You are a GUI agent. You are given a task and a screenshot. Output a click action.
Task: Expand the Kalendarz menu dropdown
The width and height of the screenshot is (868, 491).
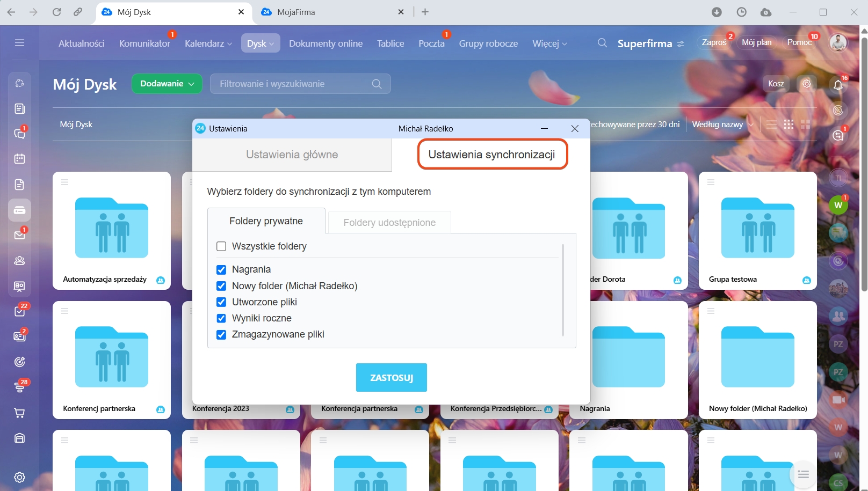click(x=208, y=43)
